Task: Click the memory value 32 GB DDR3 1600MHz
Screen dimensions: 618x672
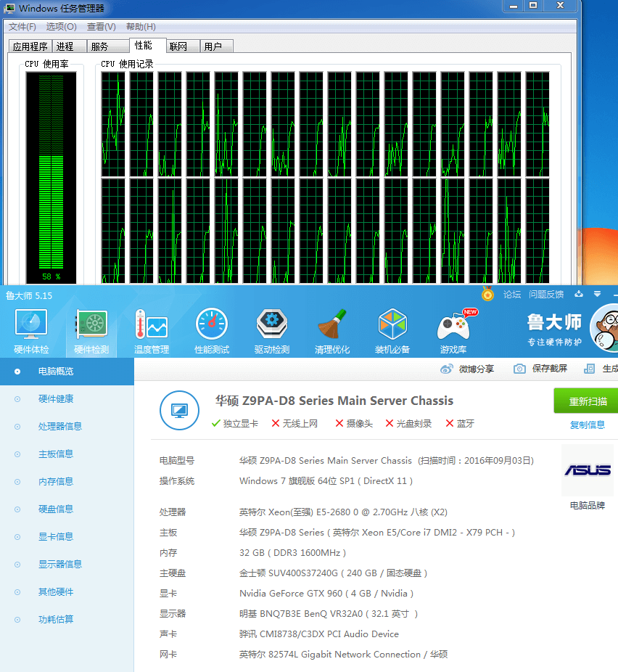Action: coord(292,553)
